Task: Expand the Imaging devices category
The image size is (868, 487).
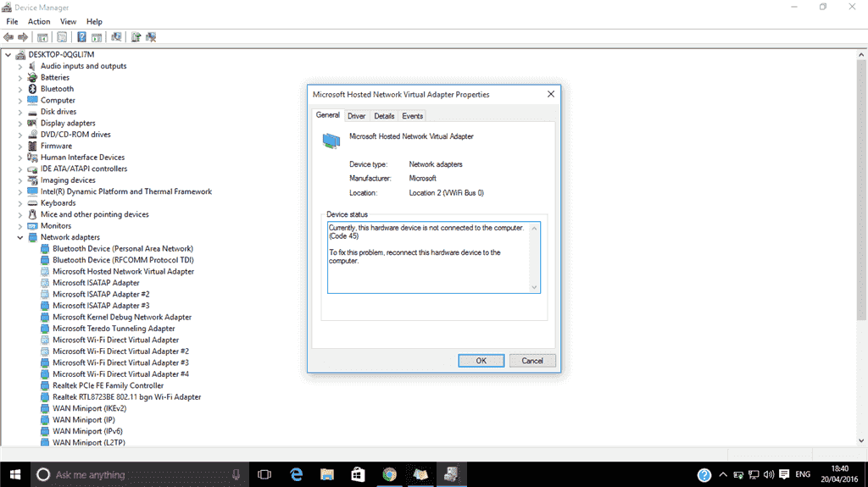Action: pos(20,180)
